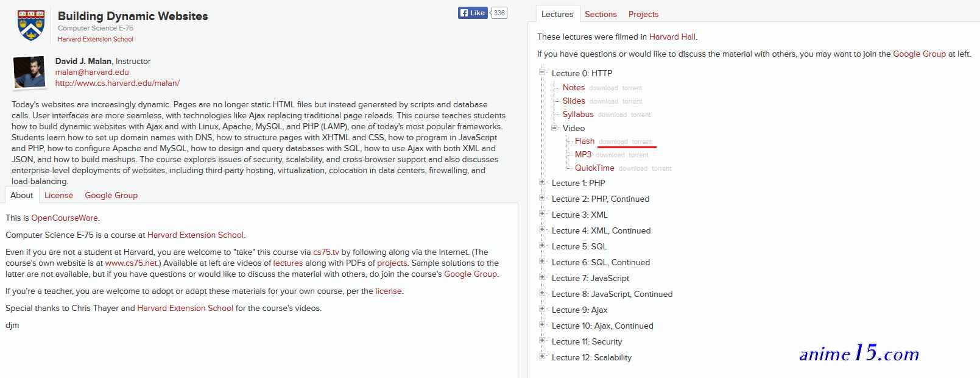Open the Lecture 0 Slides link
Screen dimensions: 980x378
[x=574, y=101]
